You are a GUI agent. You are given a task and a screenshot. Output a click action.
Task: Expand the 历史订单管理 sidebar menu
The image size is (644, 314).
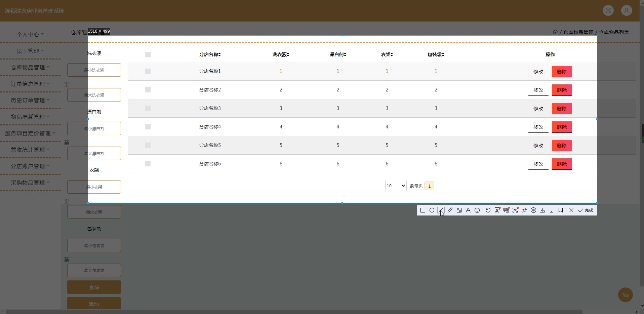[30, 100]
